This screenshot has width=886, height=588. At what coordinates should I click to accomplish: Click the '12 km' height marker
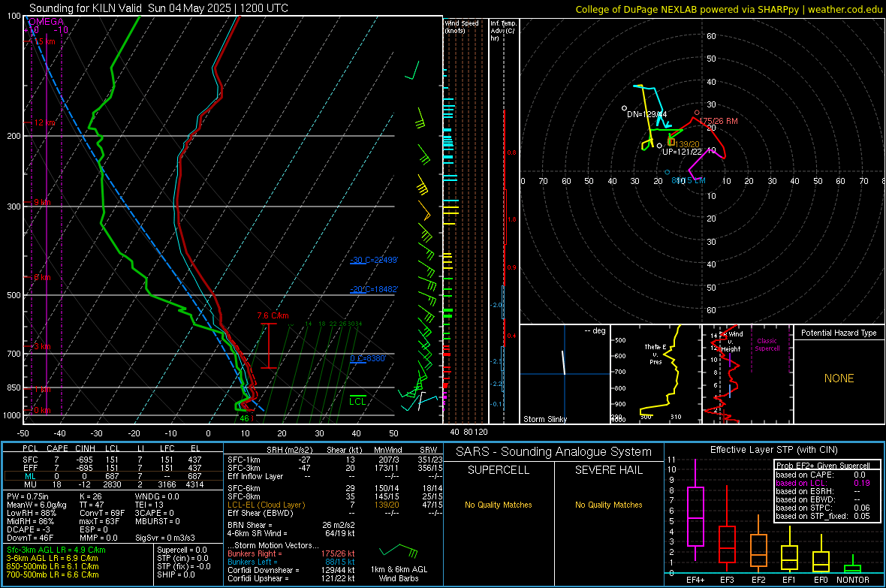pyautogui.click(x=44, y=122)
